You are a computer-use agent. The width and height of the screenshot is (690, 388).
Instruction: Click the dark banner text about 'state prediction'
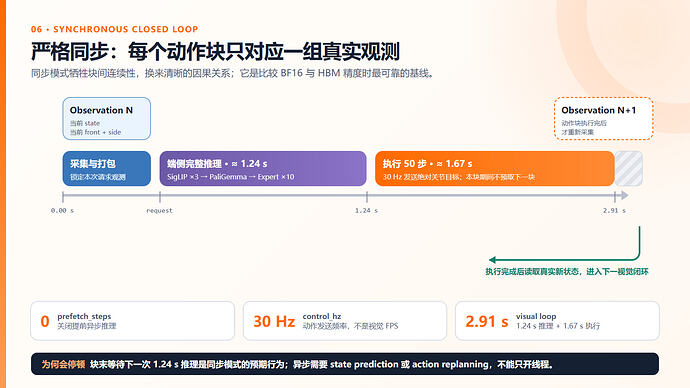[322, 364]
